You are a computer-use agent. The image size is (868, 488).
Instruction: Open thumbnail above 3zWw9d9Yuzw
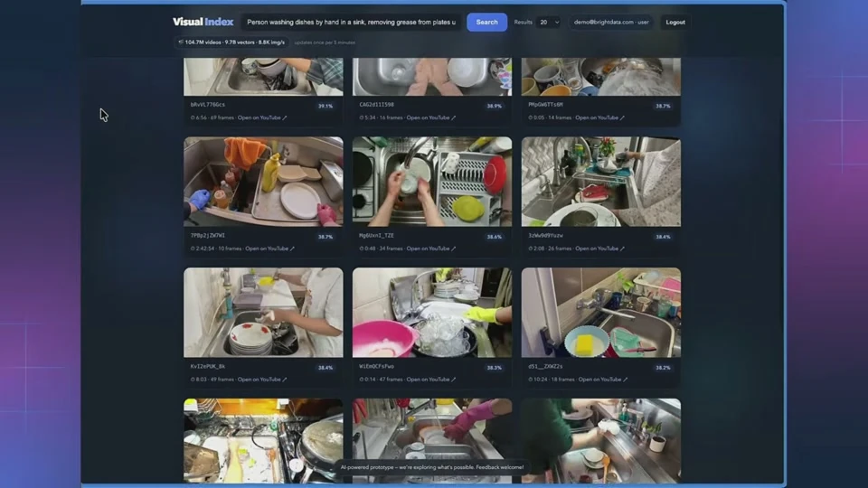[x=601, y=182]
